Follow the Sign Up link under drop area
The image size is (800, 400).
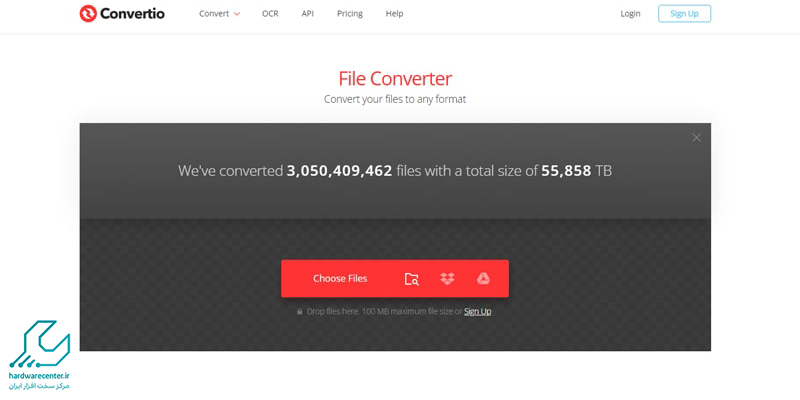(x=478, y=311)
